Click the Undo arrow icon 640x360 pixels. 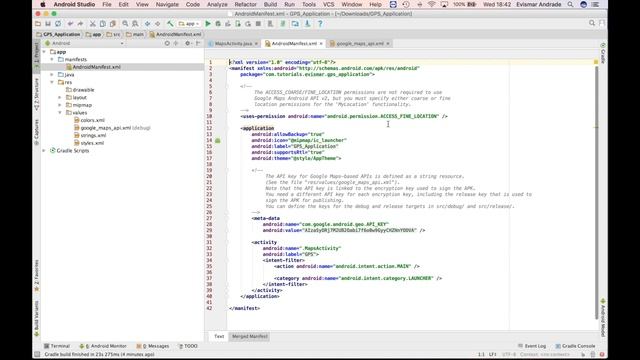[x=70, y=24]
